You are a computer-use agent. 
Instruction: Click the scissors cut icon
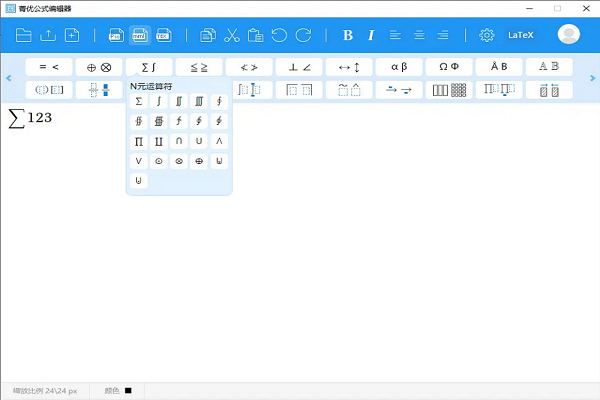[232, 35]
